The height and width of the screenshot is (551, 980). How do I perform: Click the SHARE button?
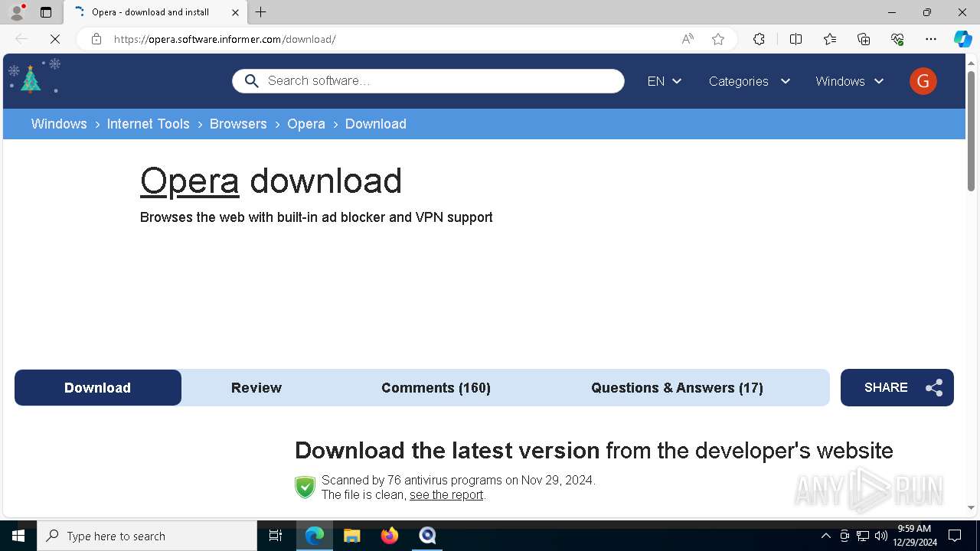pyautogui.click(x=897, y=387)
